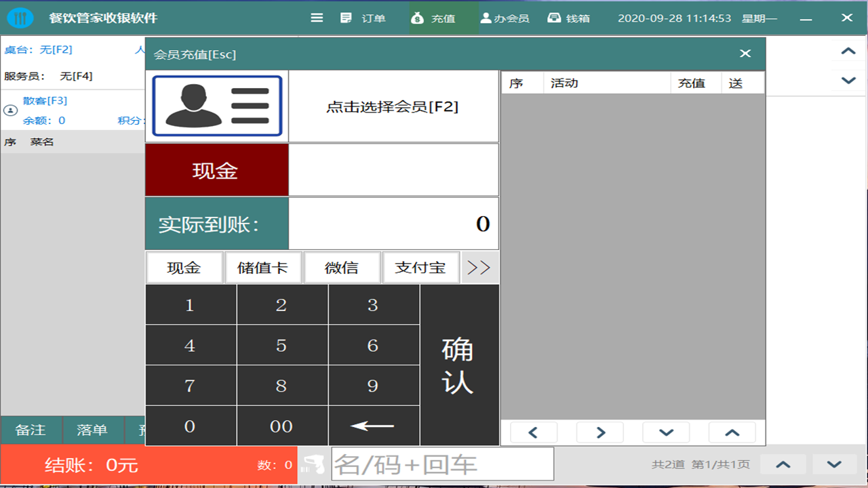This screenshot has height=488, width=868.
Task: Click 点击选择会员[F2] to choose a member
Action: tap(393, 106)
